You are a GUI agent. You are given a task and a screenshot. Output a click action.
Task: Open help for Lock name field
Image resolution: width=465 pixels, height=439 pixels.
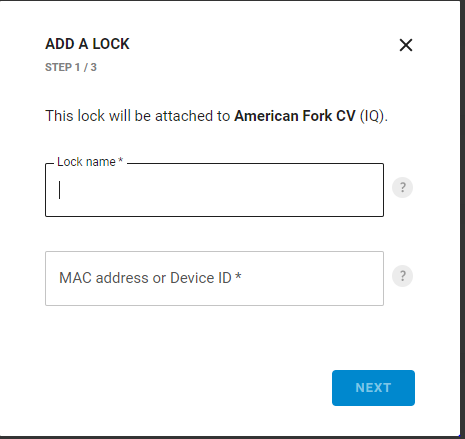point(402,187)
